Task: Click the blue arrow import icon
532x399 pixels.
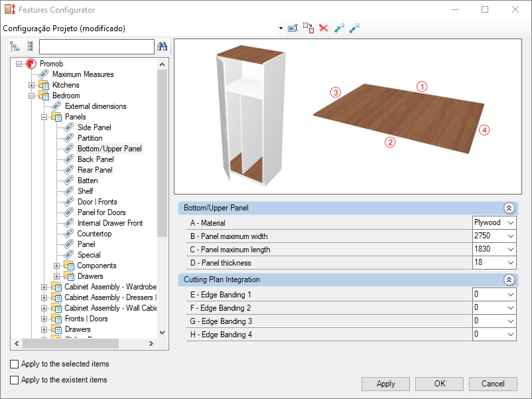Action: pos(354,28)
